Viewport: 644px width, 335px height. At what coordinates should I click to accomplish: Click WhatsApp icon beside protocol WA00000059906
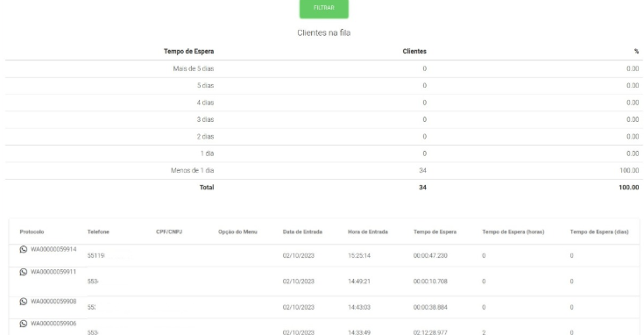point(24,324)
